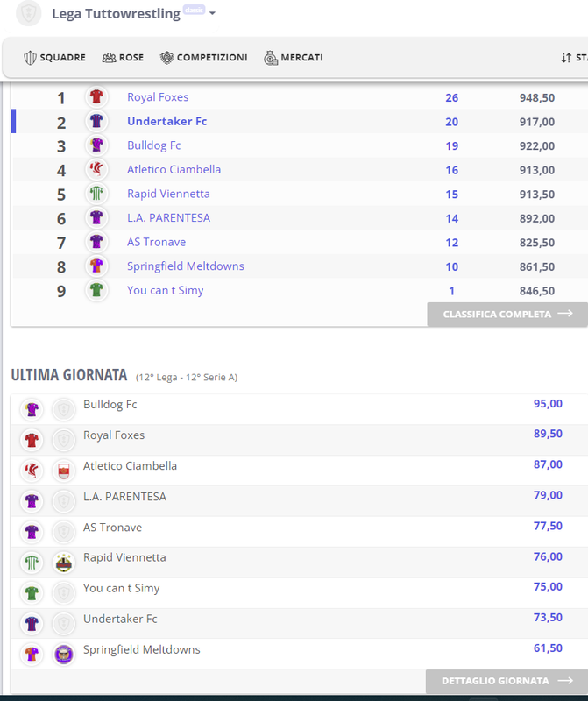Click Royal Foxes total 948,50
This screenshot has height=701, width=588.
[537, 98]
